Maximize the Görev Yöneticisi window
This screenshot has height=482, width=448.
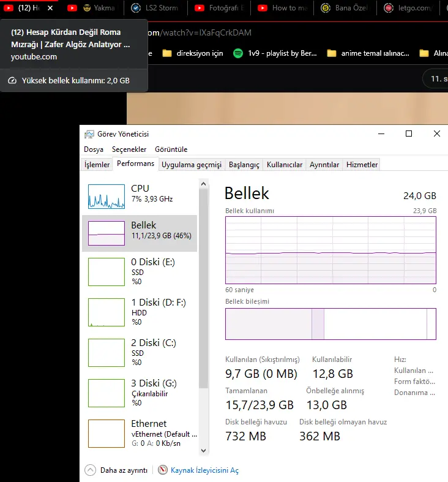409,134
